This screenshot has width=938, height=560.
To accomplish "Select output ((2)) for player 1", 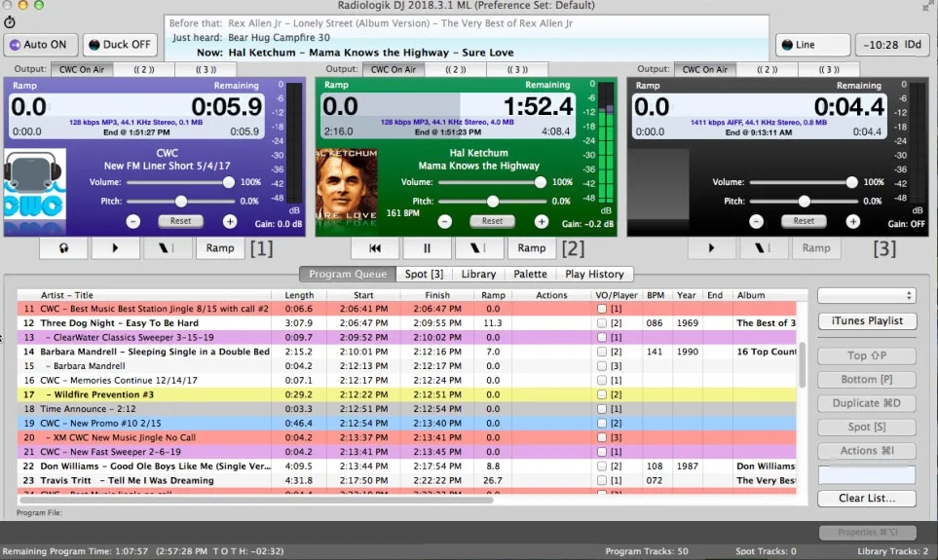I will pos(143,69).
